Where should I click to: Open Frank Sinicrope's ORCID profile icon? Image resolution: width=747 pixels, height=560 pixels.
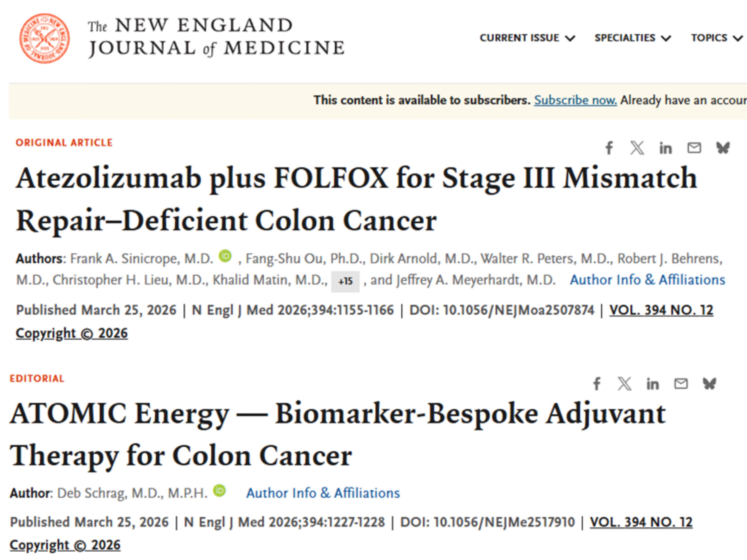225,256
